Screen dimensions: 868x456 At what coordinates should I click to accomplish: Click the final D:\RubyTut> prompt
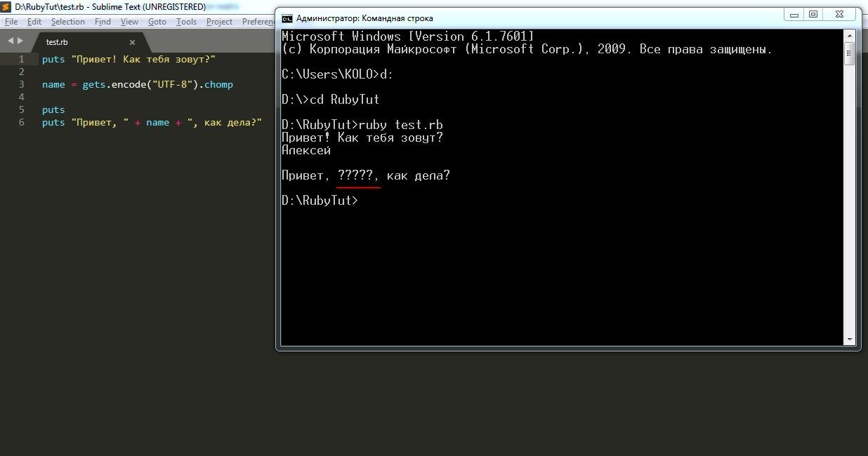pyautogui.click(x=320, y=201)
